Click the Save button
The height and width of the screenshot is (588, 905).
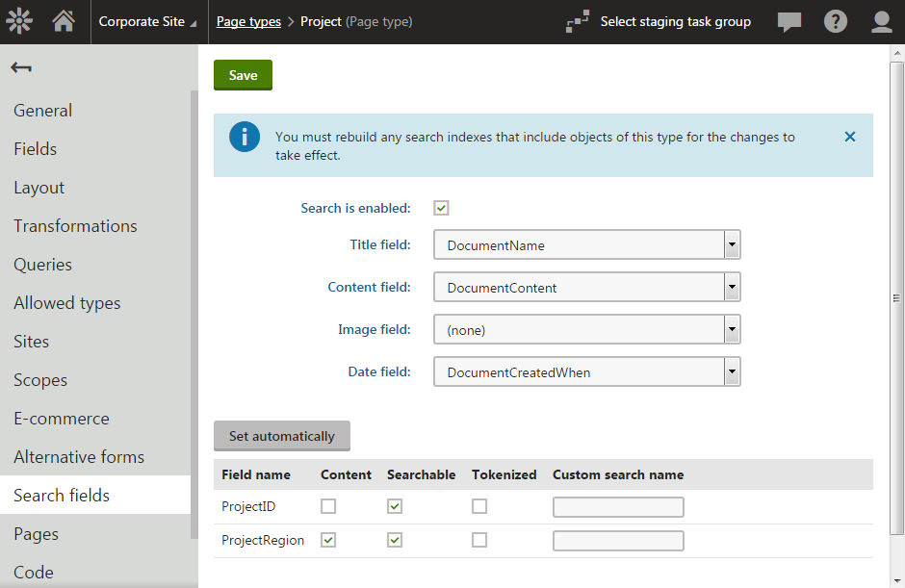click(x=243, y=74)
